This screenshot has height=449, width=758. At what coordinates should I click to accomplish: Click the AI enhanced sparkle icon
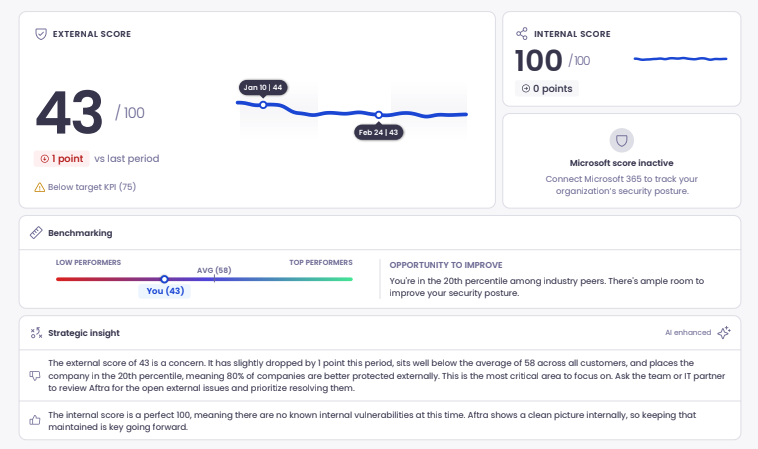[x=724, y=332]
